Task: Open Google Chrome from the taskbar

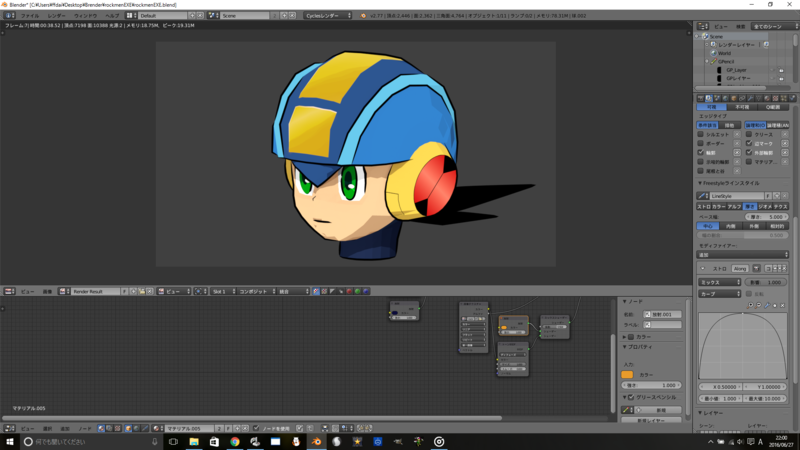Action: pyautogui.click(x=235, y=442)
